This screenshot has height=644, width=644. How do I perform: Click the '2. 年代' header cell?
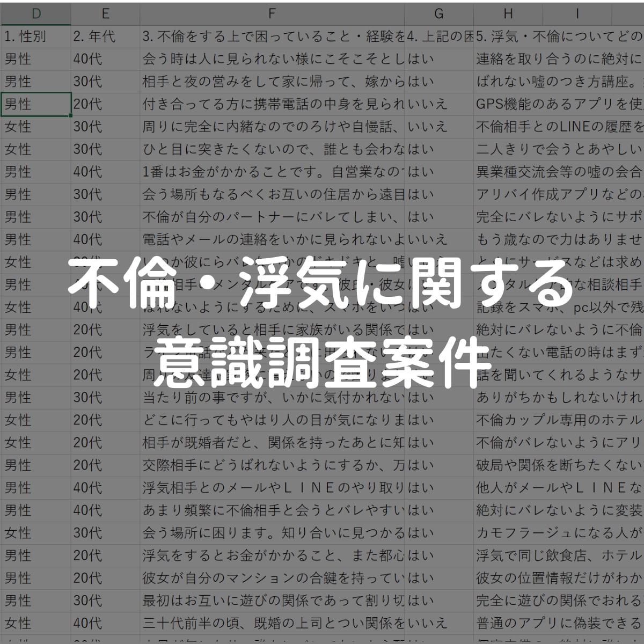click(x=105, y=36)
